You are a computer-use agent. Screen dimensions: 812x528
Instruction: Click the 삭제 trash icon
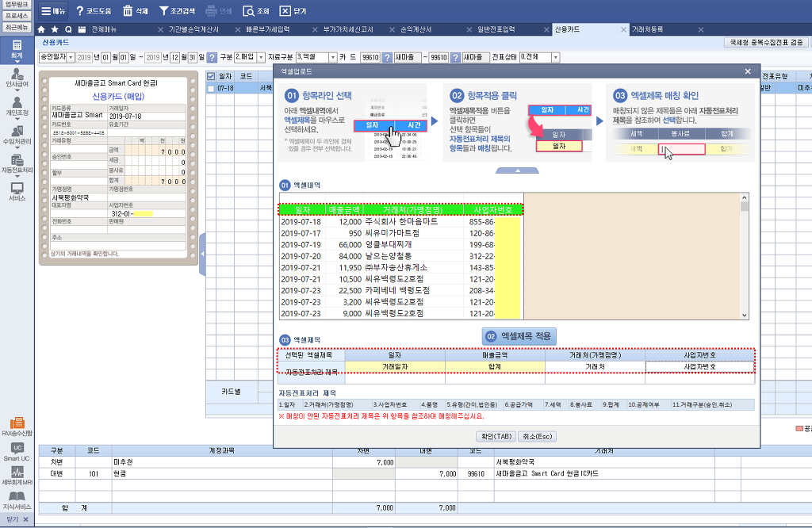128,11
